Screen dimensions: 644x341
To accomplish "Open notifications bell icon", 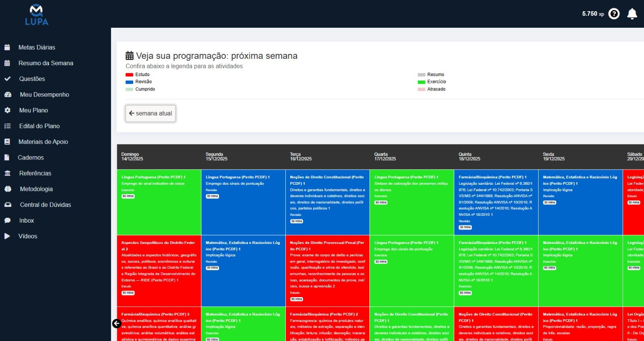I will 632,14.
